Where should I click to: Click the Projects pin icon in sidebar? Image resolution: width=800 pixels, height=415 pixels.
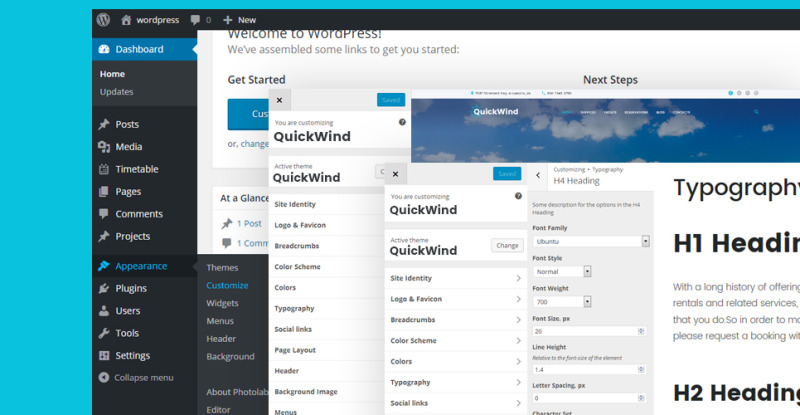(104, 236)
